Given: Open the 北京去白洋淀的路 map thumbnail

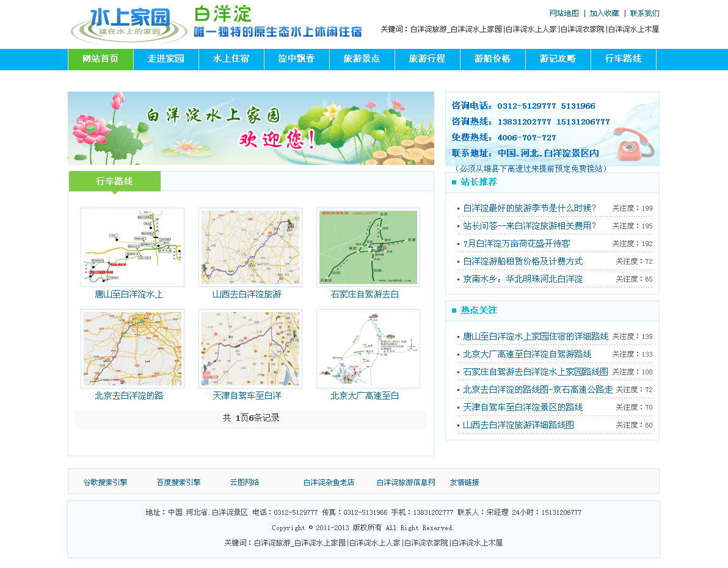Looking at the screenshot, I should (133, 349).
